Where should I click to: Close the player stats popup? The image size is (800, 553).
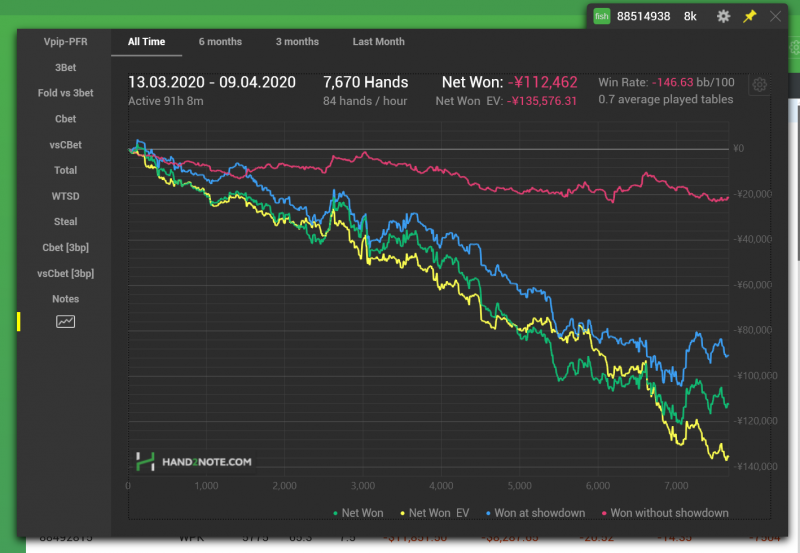click(776, 16)
